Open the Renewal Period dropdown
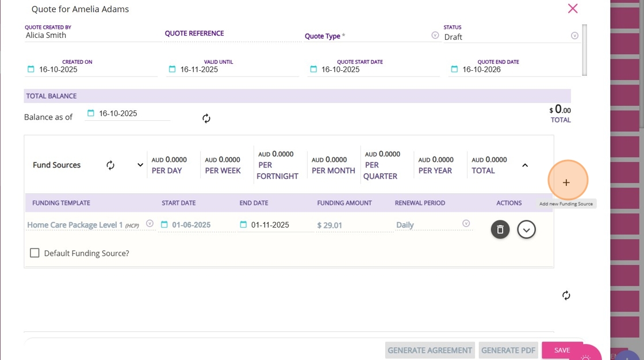The image size is (644, 360). point(466,224)
